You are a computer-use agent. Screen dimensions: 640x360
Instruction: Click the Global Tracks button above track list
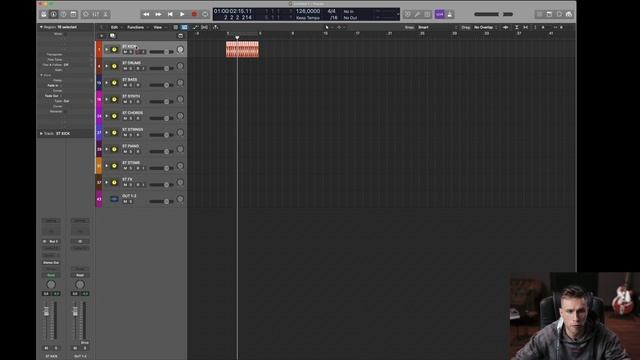pos(180,36)
